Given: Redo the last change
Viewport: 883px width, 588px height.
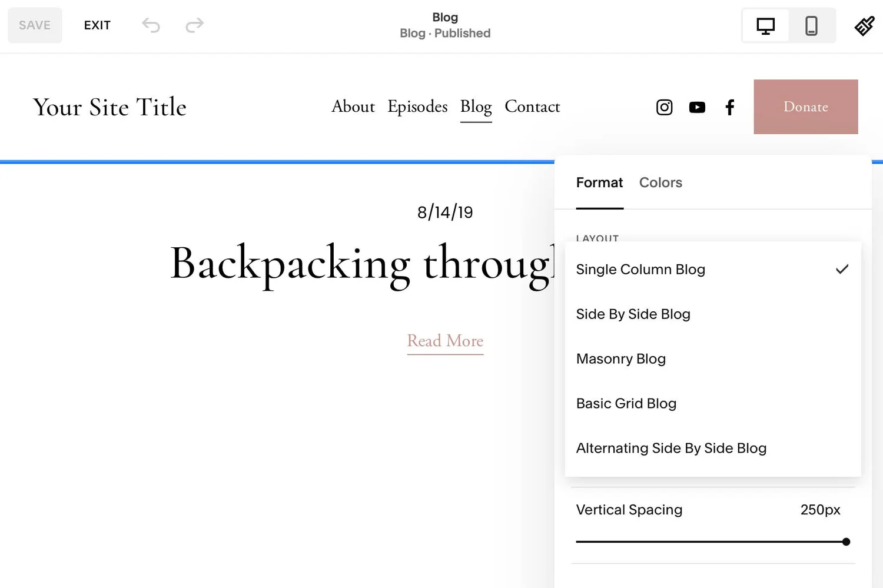Looking at the screenshot, I should (194, 25).
